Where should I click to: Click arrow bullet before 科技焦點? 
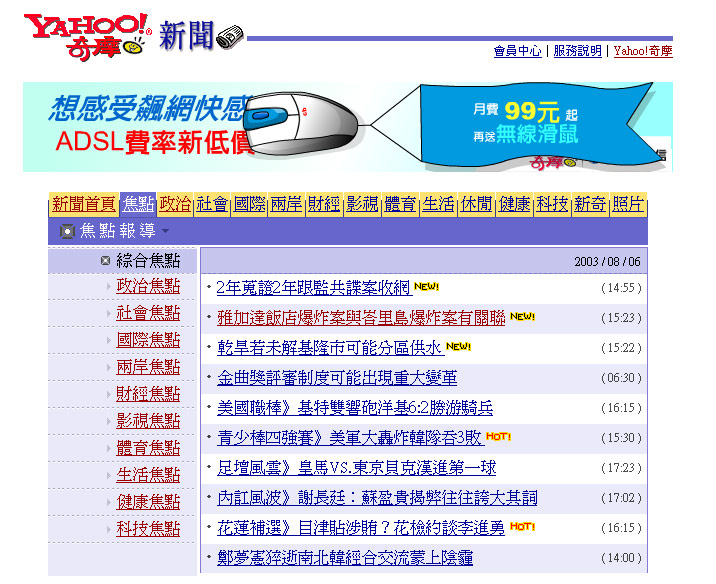109,529
